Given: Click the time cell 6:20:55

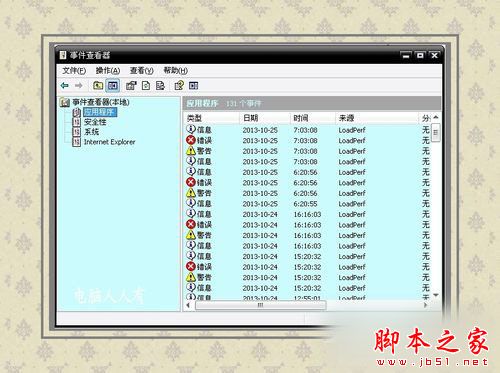Looking at the screenshot, I should [305, 204].
